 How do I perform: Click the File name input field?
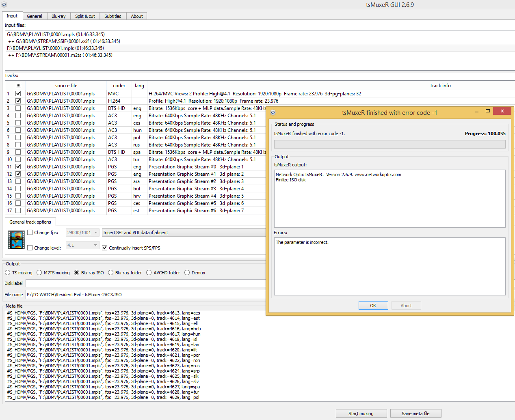pyautogui.click(x=145, y=295)
